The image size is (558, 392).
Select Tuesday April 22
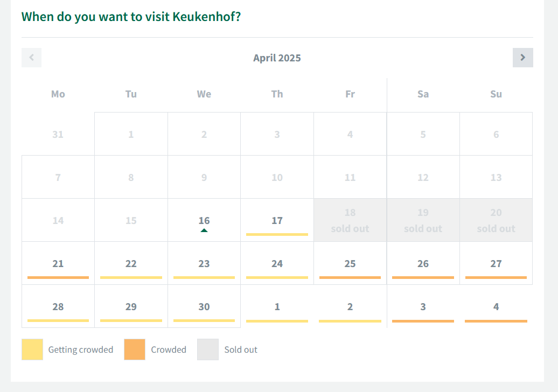point(131,263)
